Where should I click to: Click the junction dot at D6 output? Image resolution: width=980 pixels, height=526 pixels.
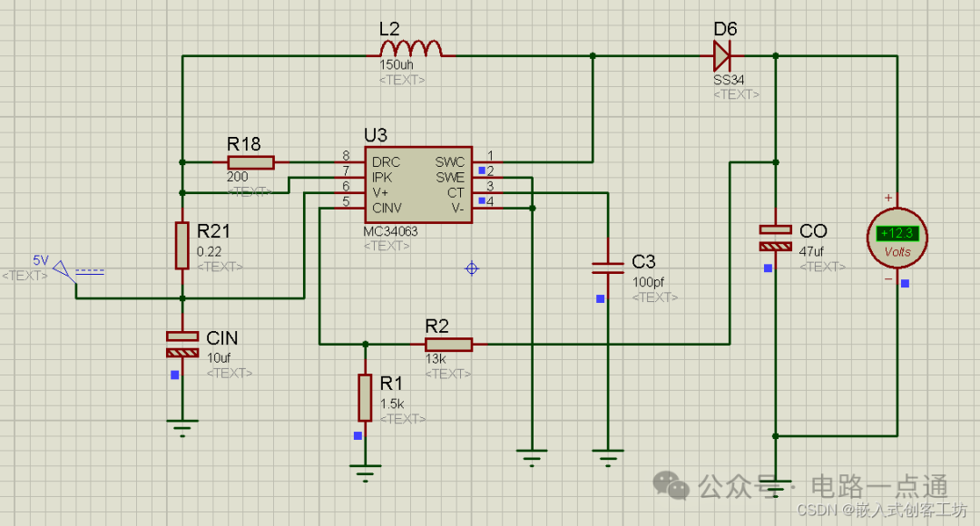tap(776, 55)
